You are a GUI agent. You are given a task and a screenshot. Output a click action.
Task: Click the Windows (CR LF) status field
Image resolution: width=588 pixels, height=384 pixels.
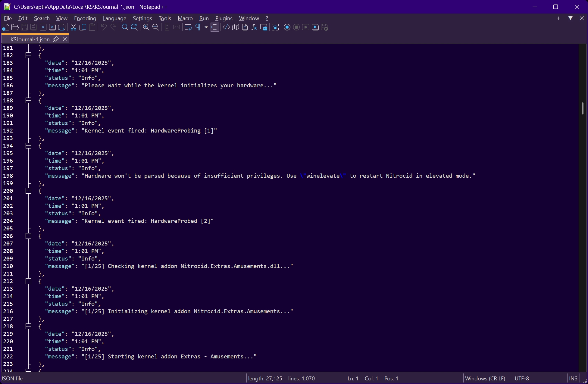[x=485, y=379]
